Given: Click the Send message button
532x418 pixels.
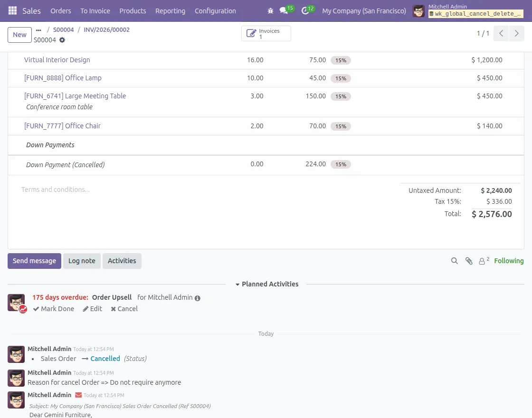Looking at the screenshot, I should click(34, 261).
